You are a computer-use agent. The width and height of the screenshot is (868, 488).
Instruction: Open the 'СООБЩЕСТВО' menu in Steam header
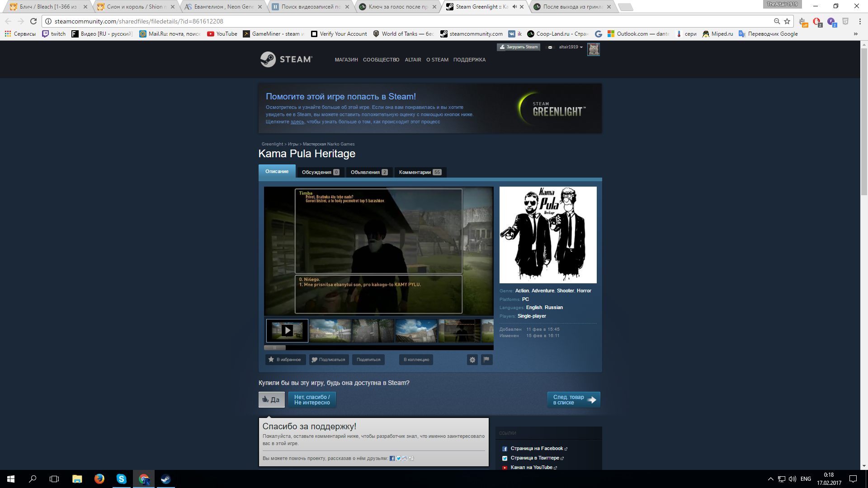click(381, 60)
